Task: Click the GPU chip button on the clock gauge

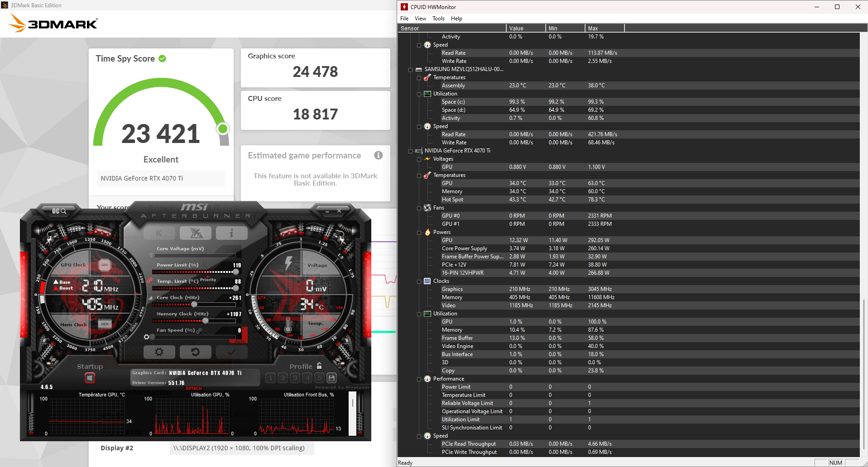Action: pos(105,265)
